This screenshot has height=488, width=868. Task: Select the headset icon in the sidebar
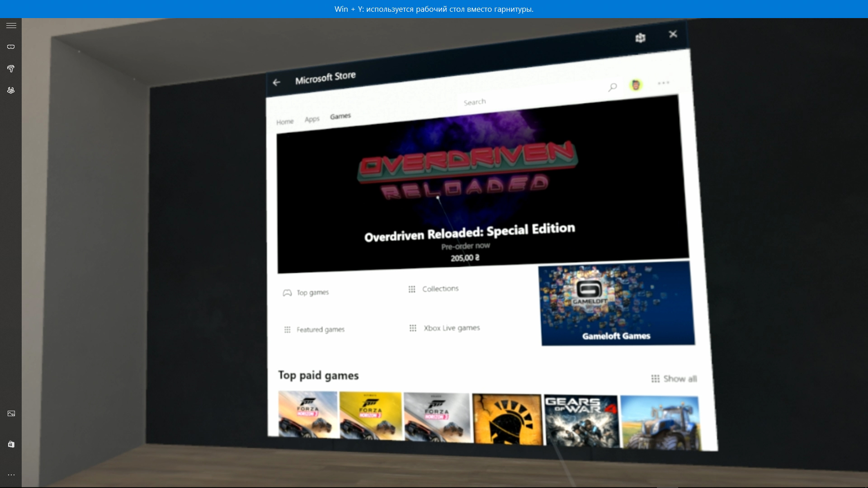(x=11, y=47)
